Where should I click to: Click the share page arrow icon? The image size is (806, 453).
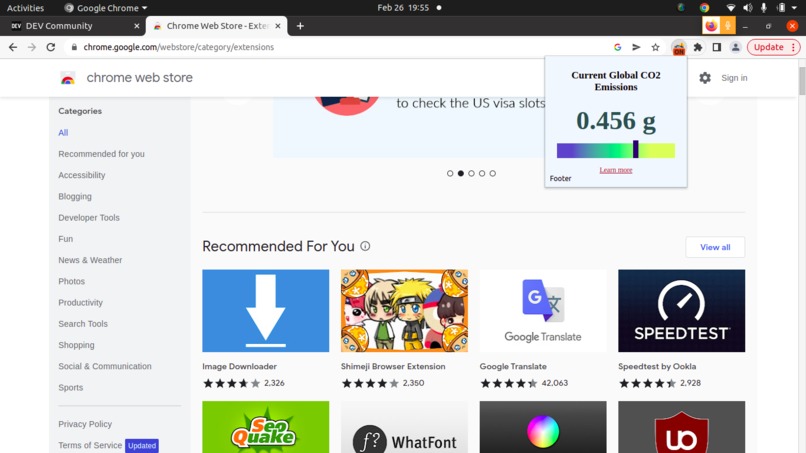[636, 47]
